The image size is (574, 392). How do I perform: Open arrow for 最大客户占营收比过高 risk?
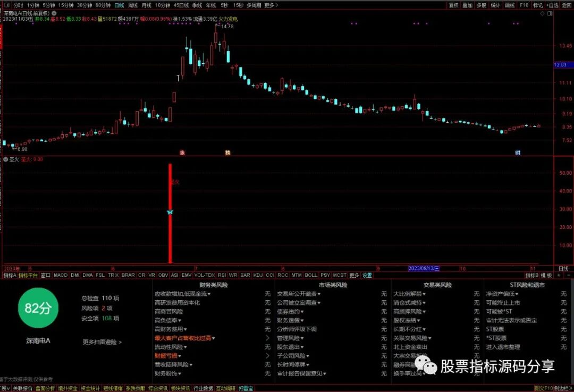(x=267, y=338)
